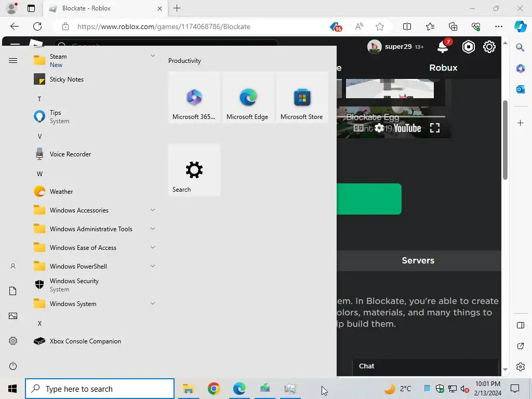Add a site to Edge sidebar
This screenshot has width=532, height=399.
520,123
